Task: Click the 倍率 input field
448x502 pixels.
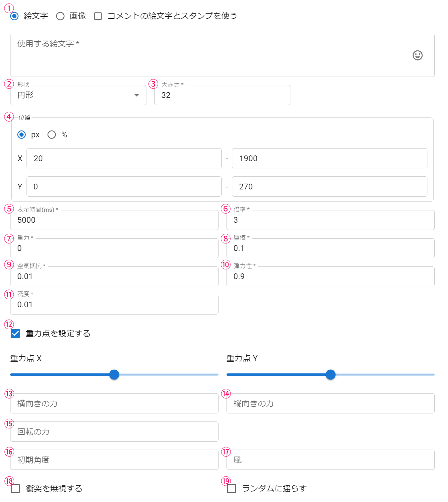Action: (x=330, y=220)
